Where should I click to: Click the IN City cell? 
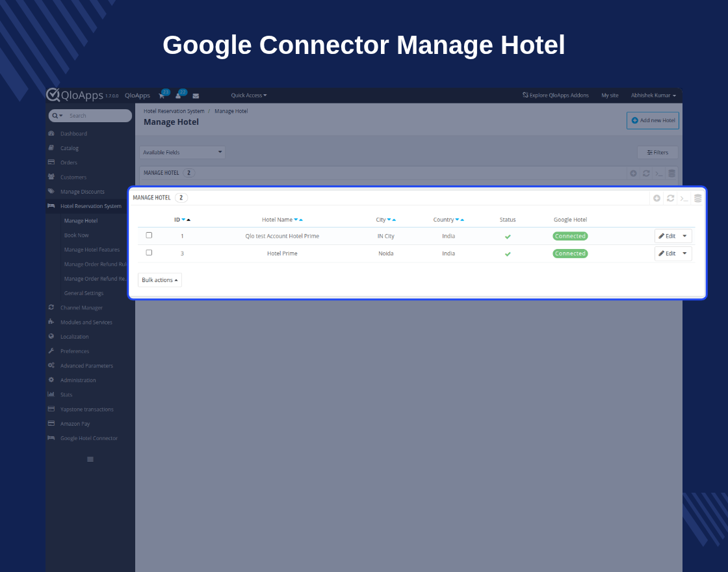tap(386, 236)
